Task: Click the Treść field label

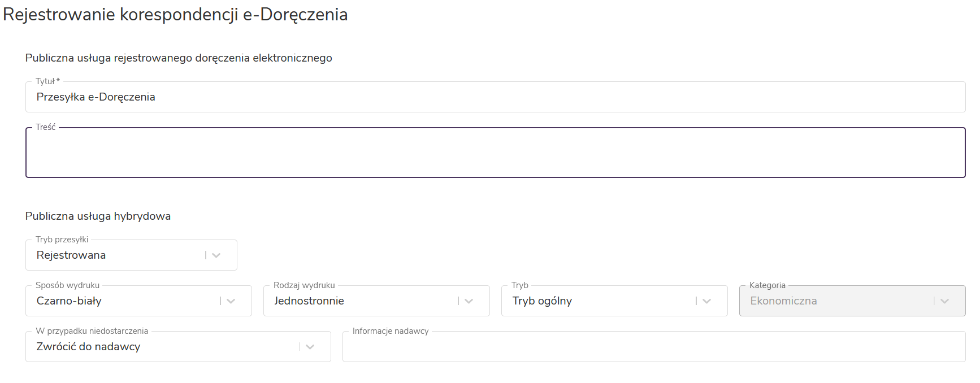Action: click(46, 127)
